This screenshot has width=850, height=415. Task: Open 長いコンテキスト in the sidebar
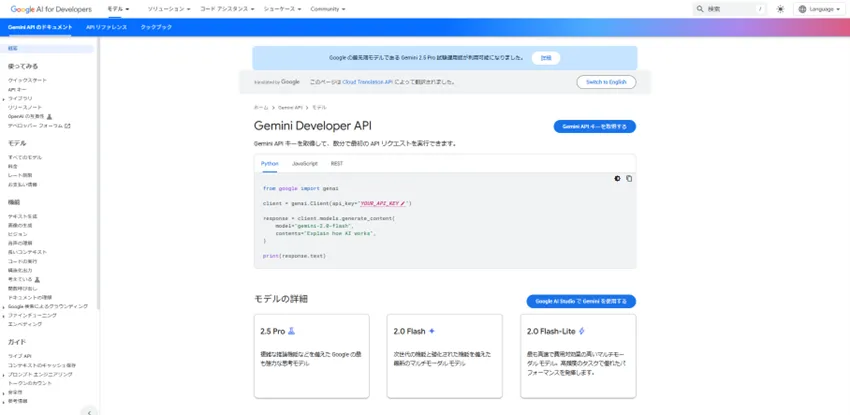tap(27, 252)
